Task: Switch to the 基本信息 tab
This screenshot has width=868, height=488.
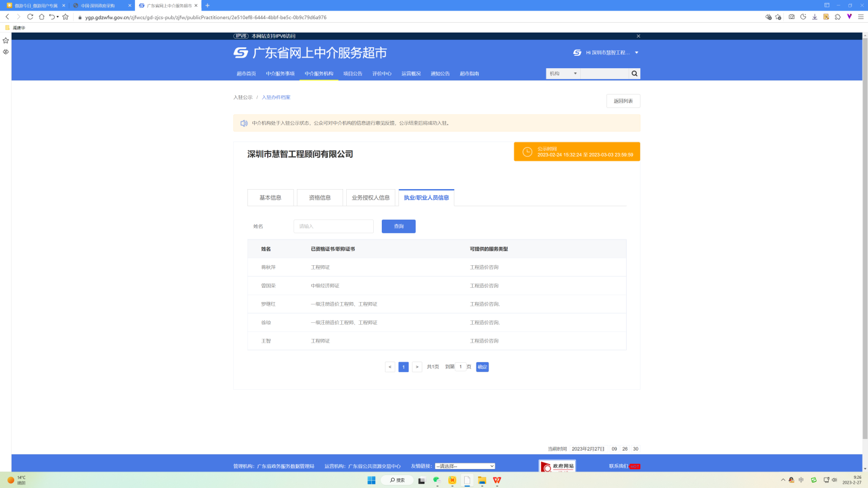Action: 270,198
